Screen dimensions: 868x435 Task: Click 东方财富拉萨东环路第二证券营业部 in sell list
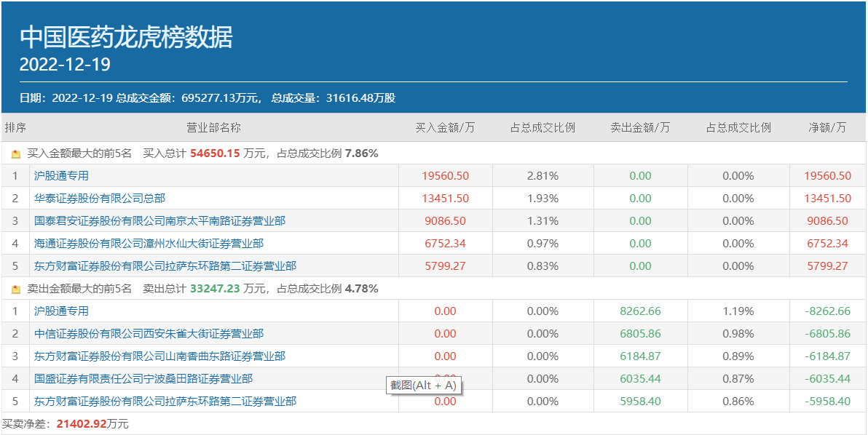pos(165,402)
